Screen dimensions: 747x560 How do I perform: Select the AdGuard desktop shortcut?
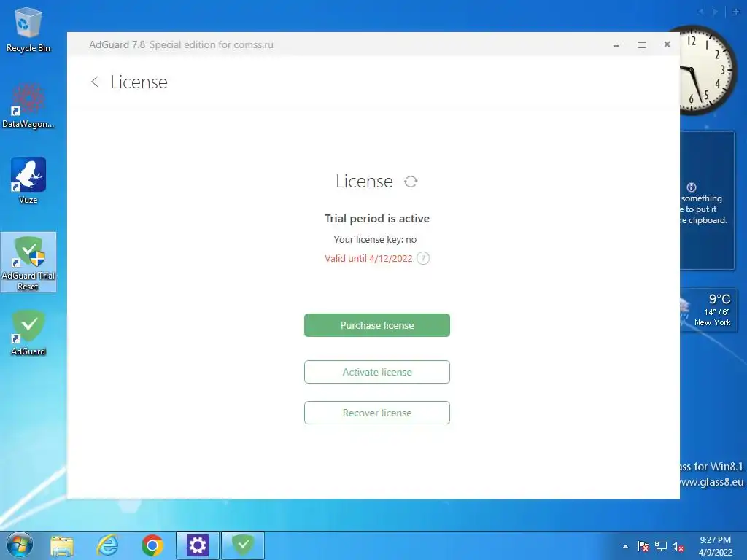[x=28, y=332]
